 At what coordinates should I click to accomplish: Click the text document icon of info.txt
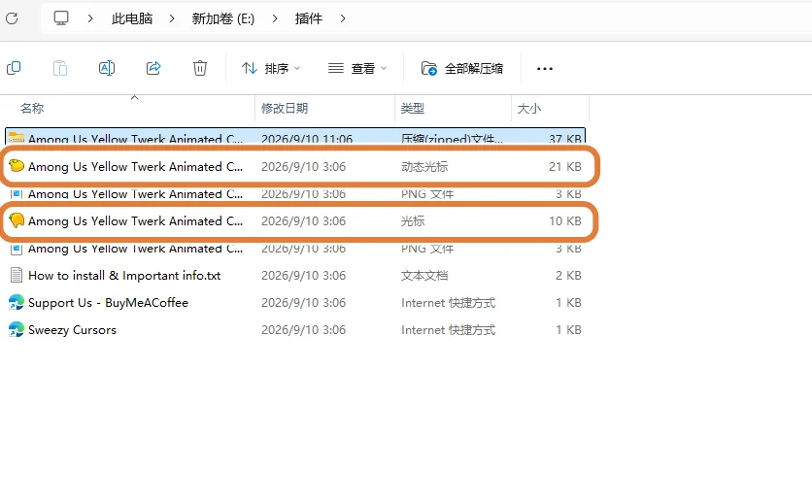click(17, 275)
